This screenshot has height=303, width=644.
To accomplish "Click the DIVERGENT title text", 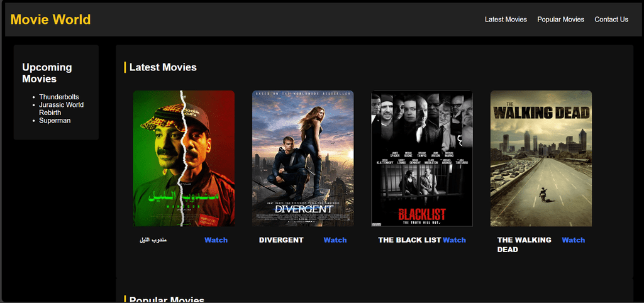I will (281, 240).
